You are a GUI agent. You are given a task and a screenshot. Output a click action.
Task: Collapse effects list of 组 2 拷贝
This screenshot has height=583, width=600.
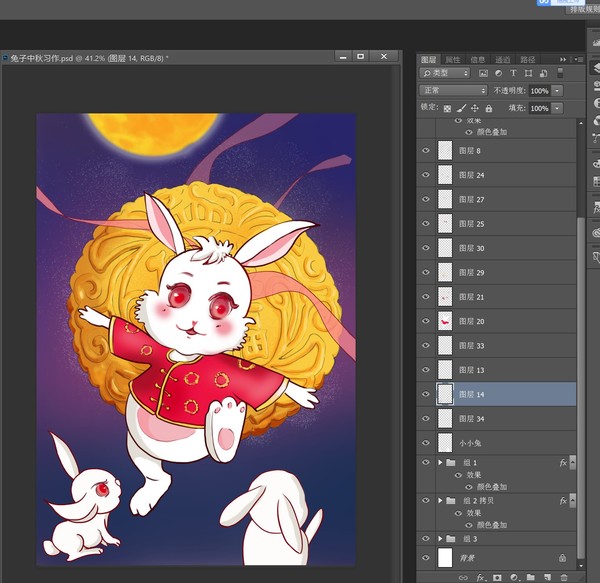[572, 500]
